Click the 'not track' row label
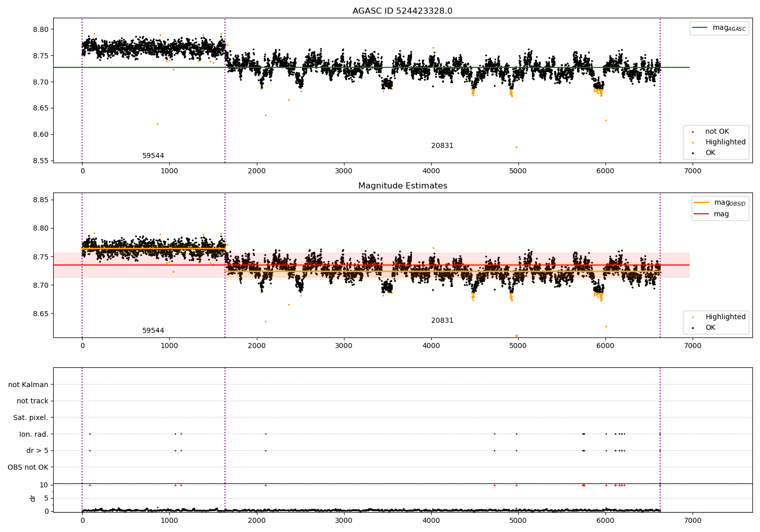 (x=32, y=401)
